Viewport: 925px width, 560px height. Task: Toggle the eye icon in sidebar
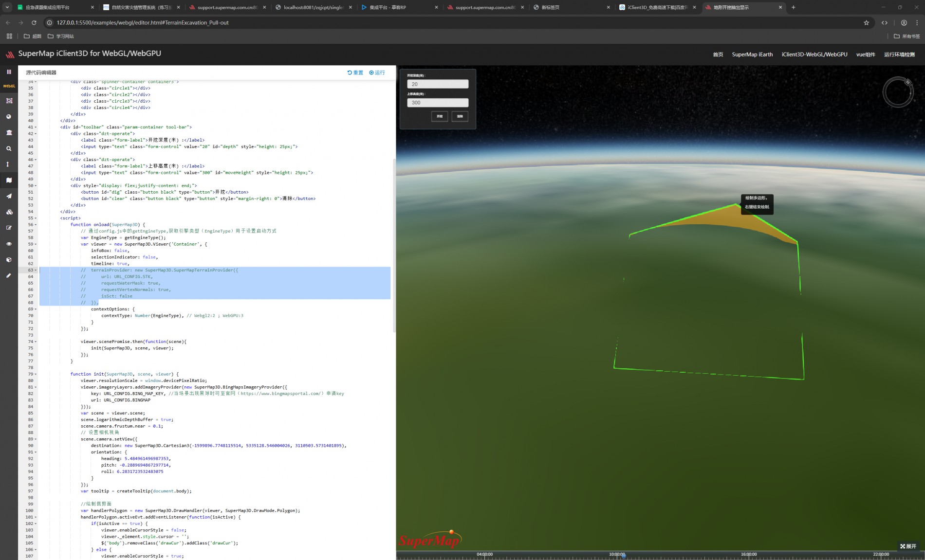[x=9, y=244]
